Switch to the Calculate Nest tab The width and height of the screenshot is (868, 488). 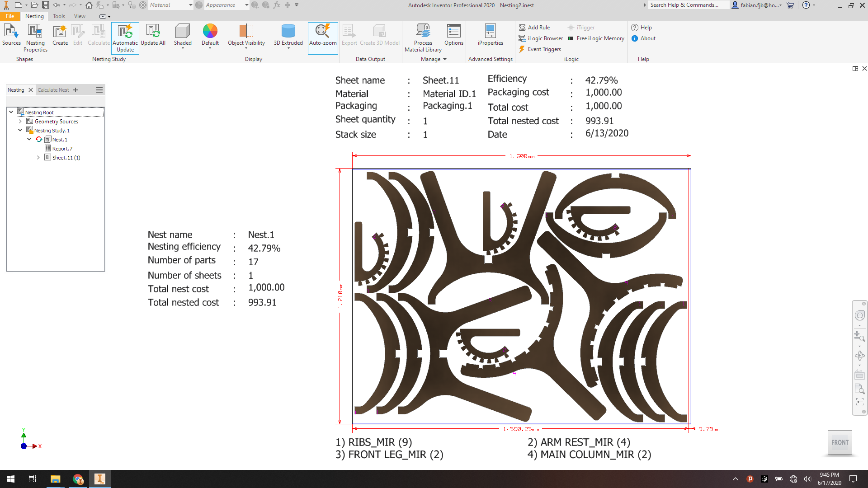point(53,90)
